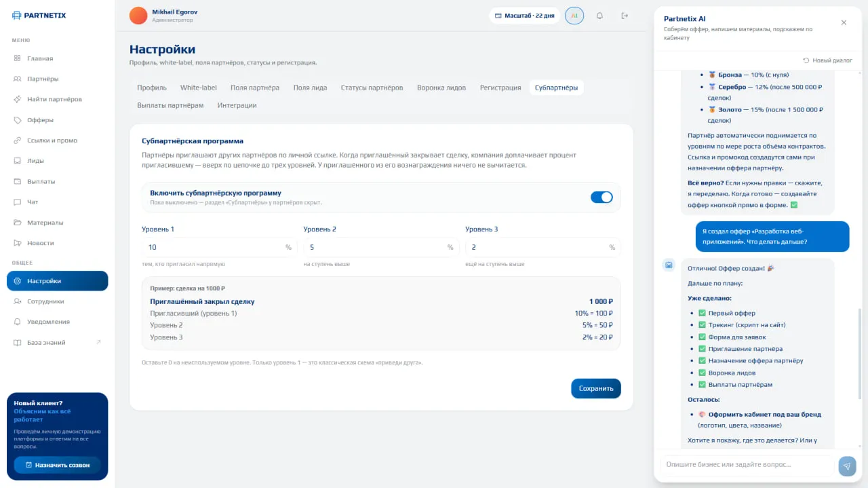Toggle the subpartner program switch
The width and height of the screenshot is (868, 488).
coord(601,197)
